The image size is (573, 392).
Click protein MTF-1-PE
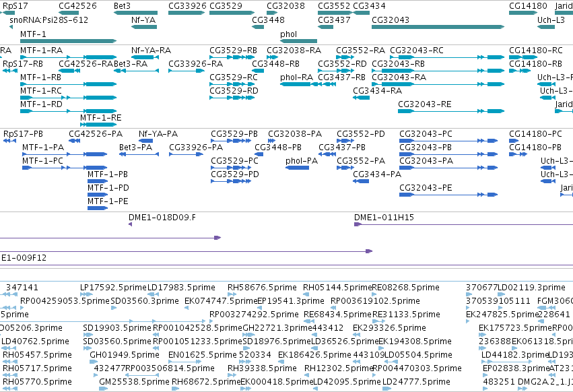[108, 201]
